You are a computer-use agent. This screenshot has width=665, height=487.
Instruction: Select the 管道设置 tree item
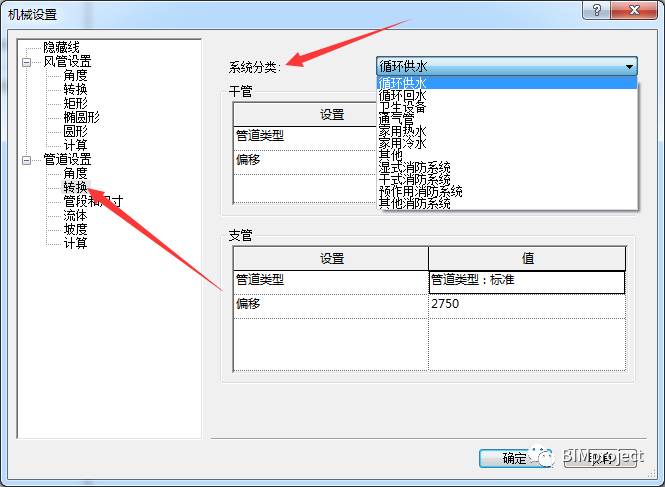point(67,160)
